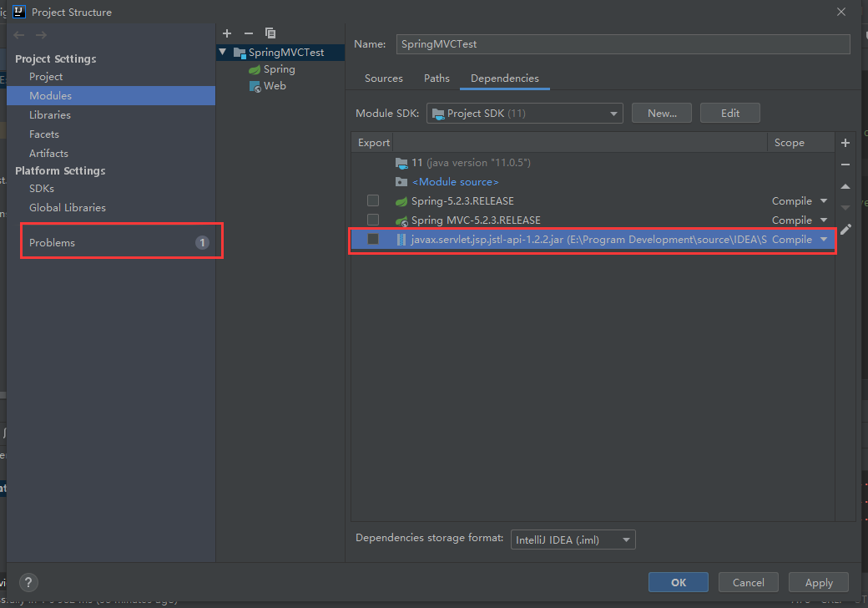Collapse the SpringMVCTest tree node
This screenshot has width=868, height=608.
(222, 52)
